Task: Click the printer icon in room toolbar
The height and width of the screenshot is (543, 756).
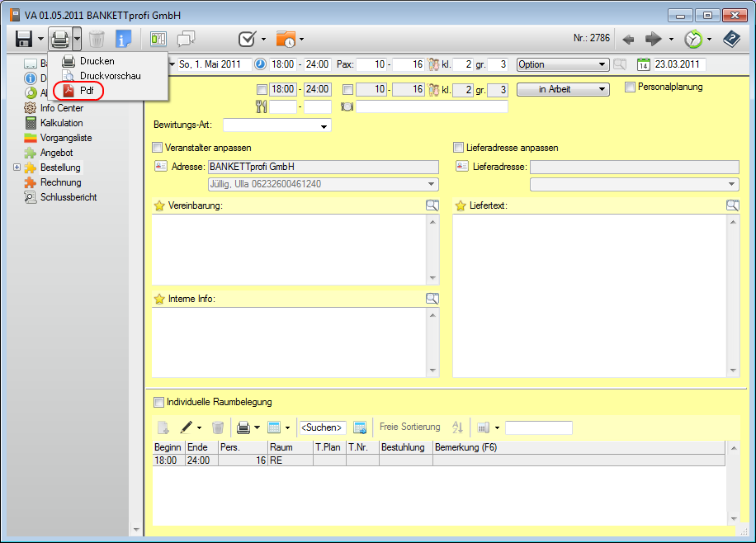Action: pos(243,427)
